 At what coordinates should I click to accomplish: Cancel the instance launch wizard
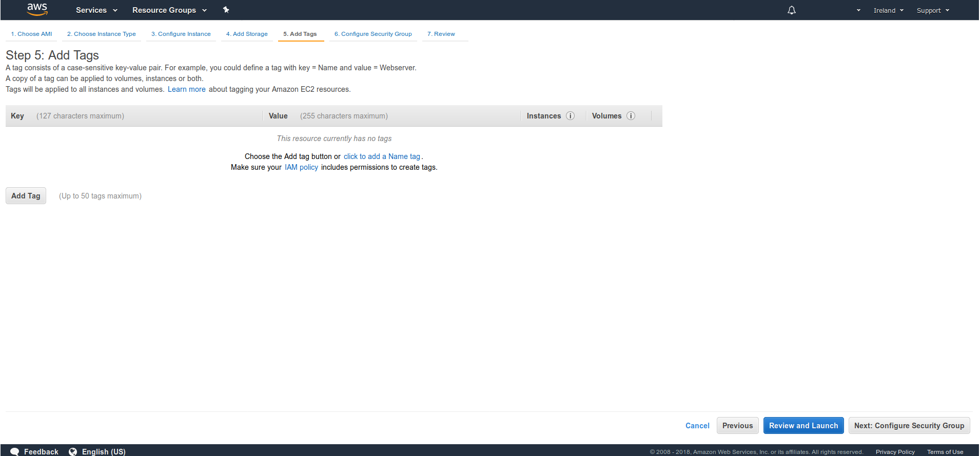[697, 426]
